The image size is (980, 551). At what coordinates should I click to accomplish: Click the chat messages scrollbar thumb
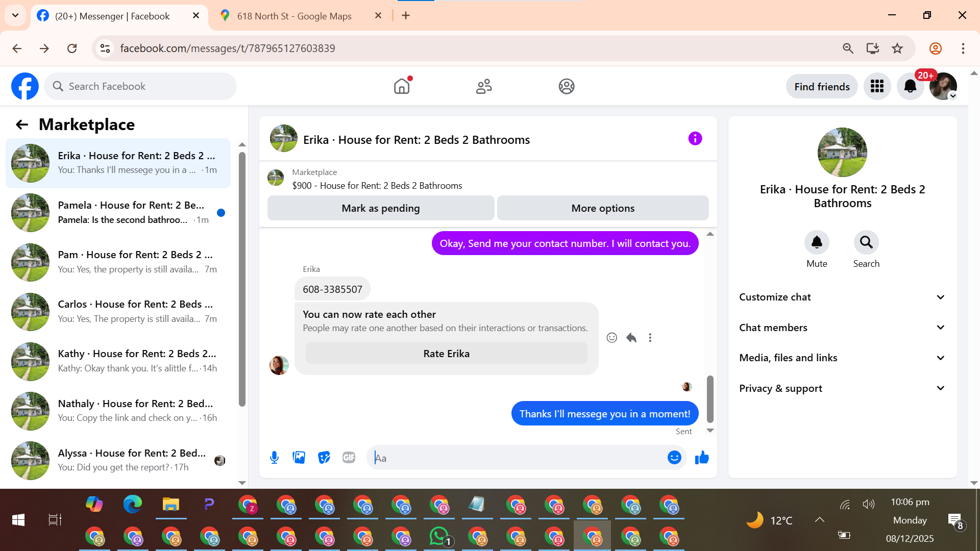pyautogui.click(x=710, y=399)
